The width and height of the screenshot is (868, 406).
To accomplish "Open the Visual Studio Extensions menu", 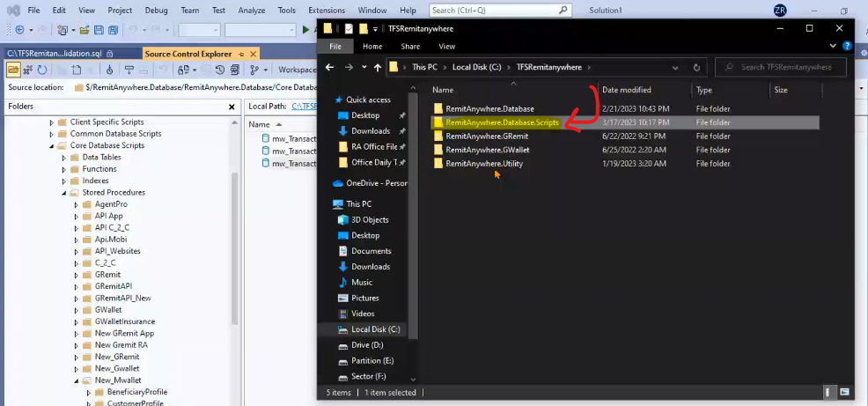I will pyautogui.click(x=327, y=10).
